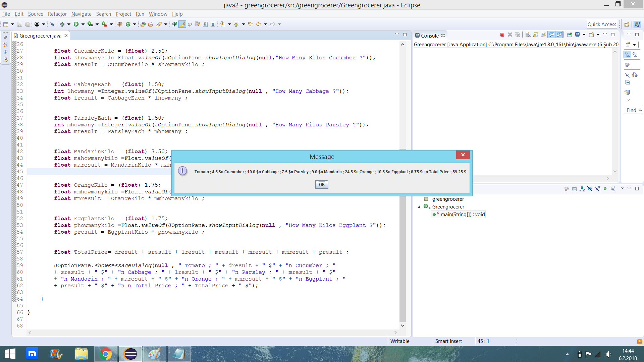The width and height of the screenshot is (644, 362).
Task: Jump to Last Edit Location icon
Action: [251, 24]
